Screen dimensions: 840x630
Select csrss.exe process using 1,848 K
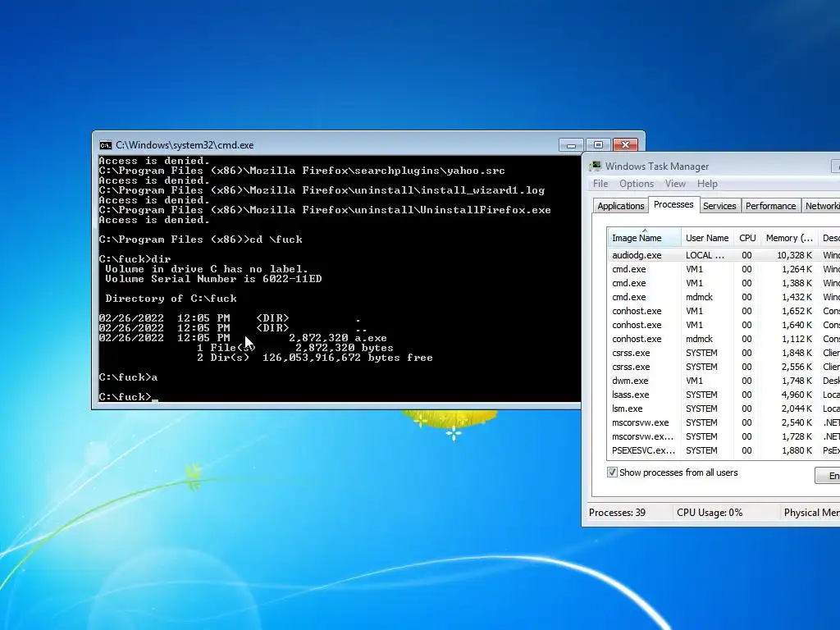click(724, 353)
